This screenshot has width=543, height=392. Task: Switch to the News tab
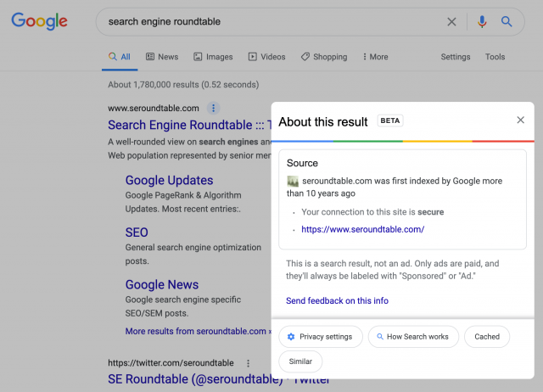click(x=162, y=57)
